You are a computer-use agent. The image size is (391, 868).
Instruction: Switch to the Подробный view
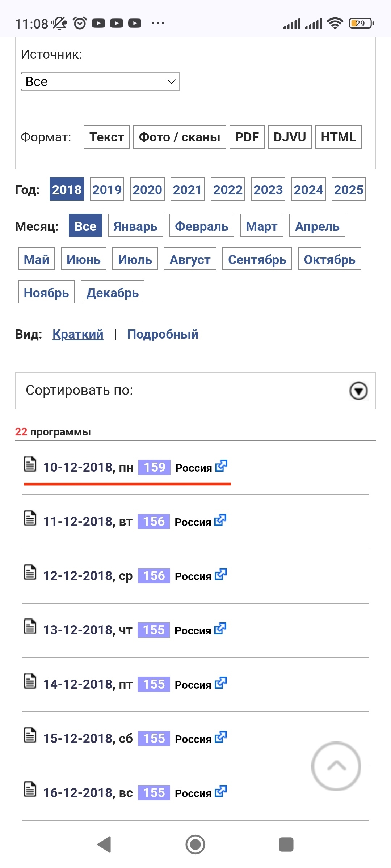(163, 334)
